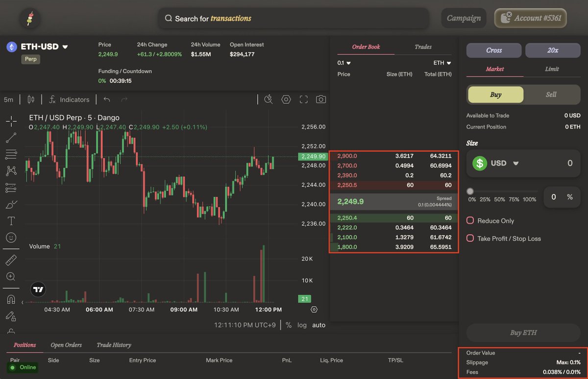The width and height of the screenshot is (588, 379).
Task: Select the XABCD pattern tool
Action: point(11,171)
